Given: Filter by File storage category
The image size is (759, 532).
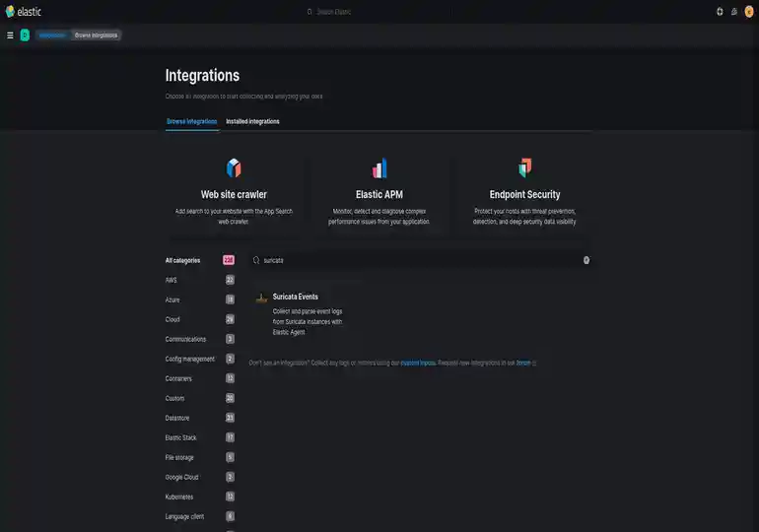Looking at the screenshot, I should pos(200,457).
